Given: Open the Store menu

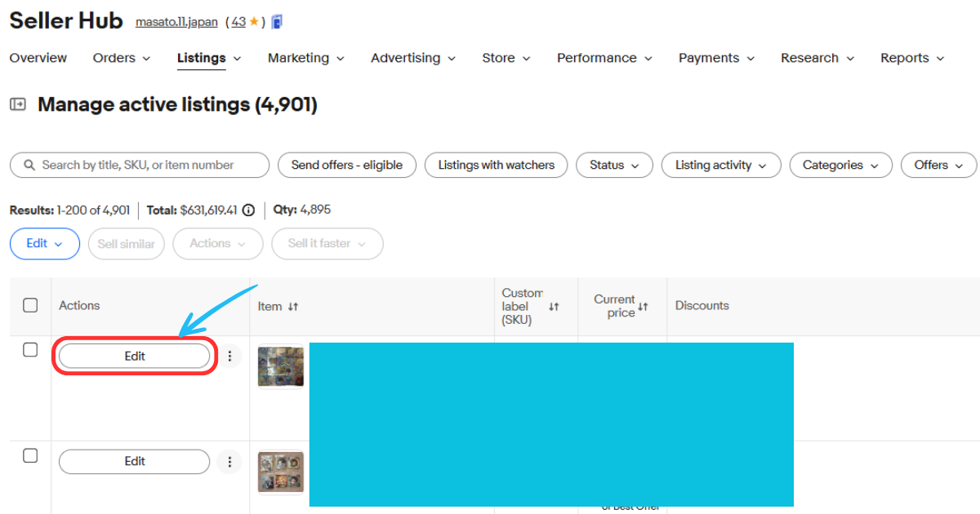Looking at the screenshot, I should [506, 58].
